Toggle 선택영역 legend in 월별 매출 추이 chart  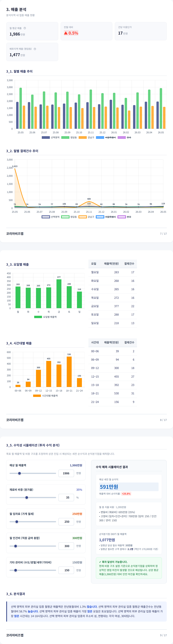[x=50, y=137]
